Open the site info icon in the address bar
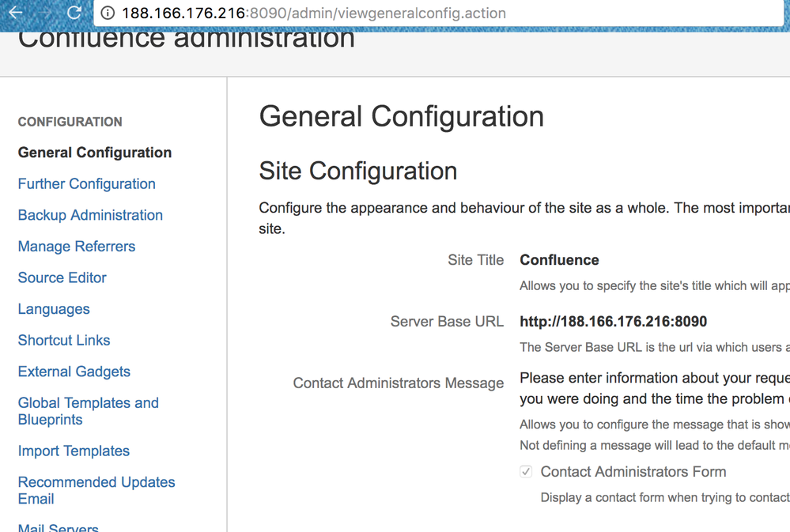The width and height of the screenshot is (790, 532). [108, 13]
